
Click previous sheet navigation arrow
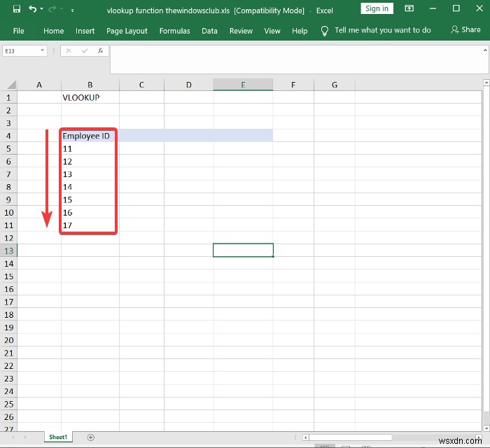[x=13, y=437]
